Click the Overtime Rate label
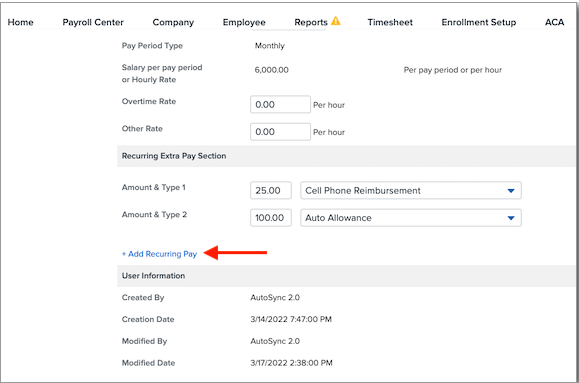 [149, 101]
